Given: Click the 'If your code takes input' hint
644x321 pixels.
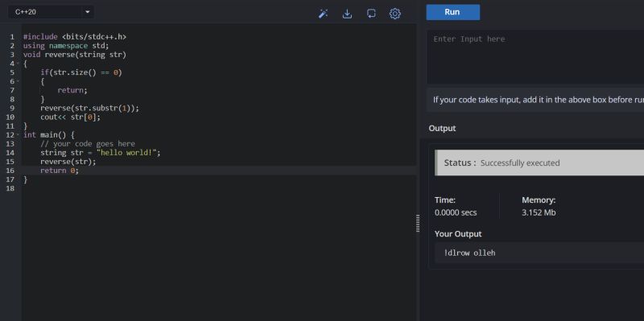Looking at the screenshot, I should pyautogui.click(x=539, y=100).
